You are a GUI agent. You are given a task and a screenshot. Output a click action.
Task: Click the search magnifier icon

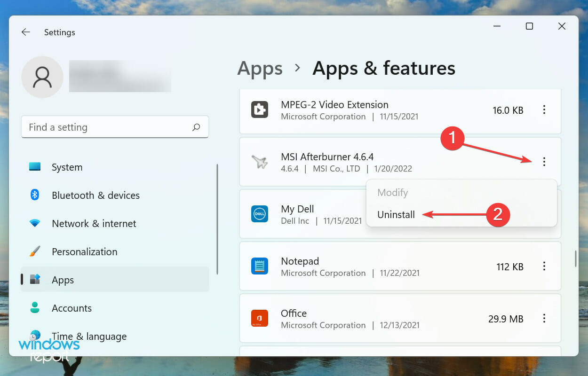196,127
